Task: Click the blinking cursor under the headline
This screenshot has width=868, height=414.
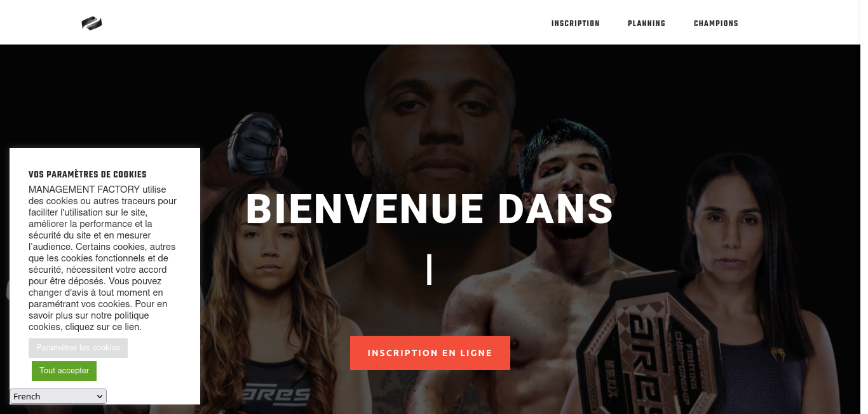Action: click(430, 269)
